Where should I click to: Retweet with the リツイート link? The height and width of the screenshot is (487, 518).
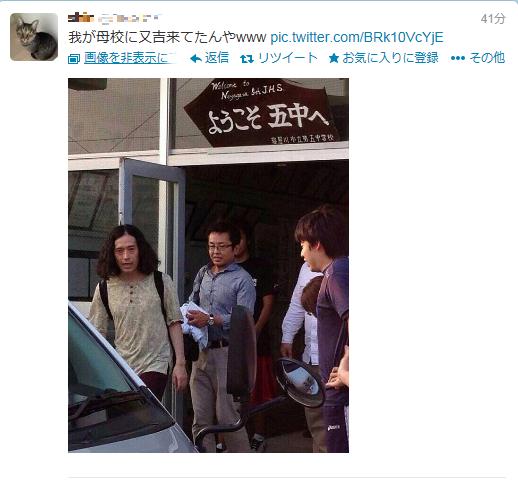[288, 58]
